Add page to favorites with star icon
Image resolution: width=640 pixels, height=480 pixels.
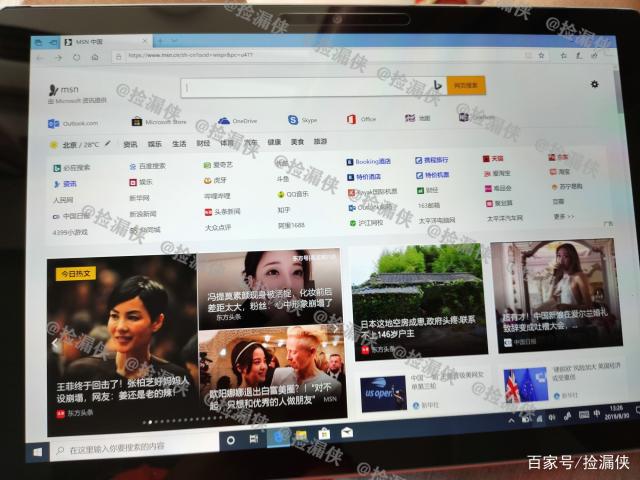pos(541,55)
